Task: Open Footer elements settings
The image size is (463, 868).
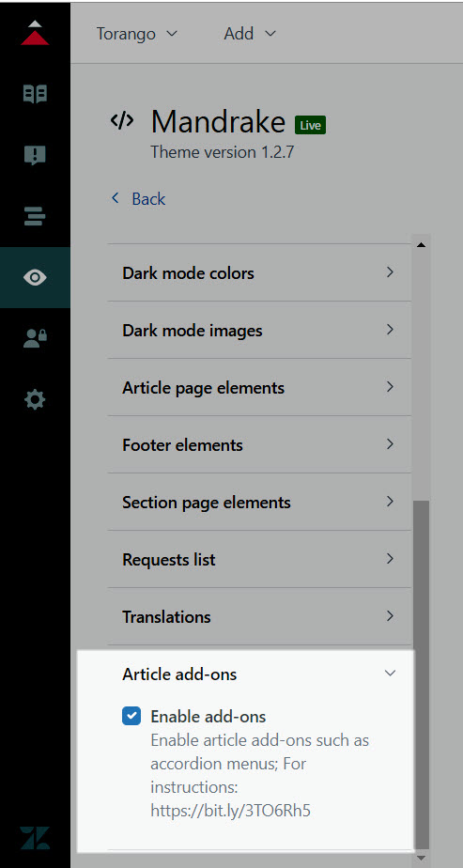Action: click(259, 445)
